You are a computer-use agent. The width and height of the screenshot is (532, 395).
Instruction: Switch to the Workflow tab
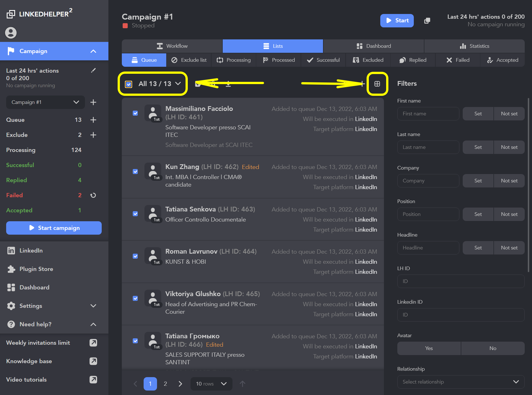[x=172, y=46]
